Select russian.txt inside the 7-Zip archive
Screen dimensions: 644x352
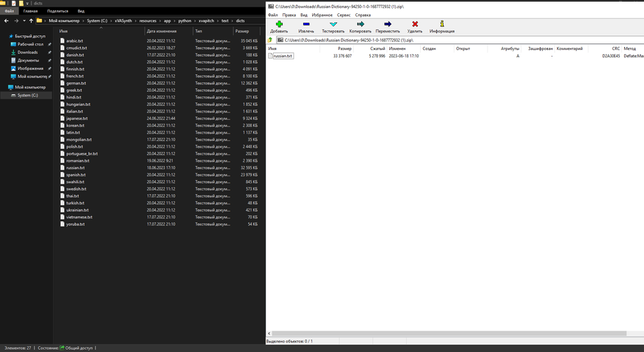pos(283,56)
